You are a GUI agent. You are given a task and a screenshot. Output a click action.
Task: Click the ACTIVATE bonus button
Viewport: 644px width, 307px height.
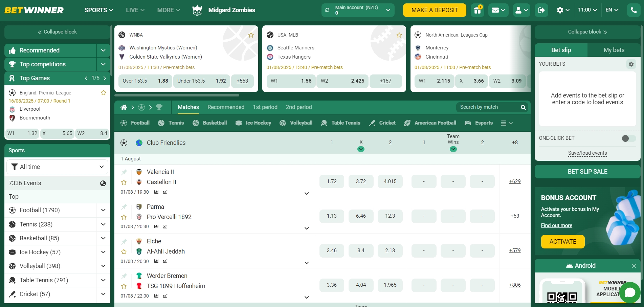pyautogui.click(x=563, y=242)
